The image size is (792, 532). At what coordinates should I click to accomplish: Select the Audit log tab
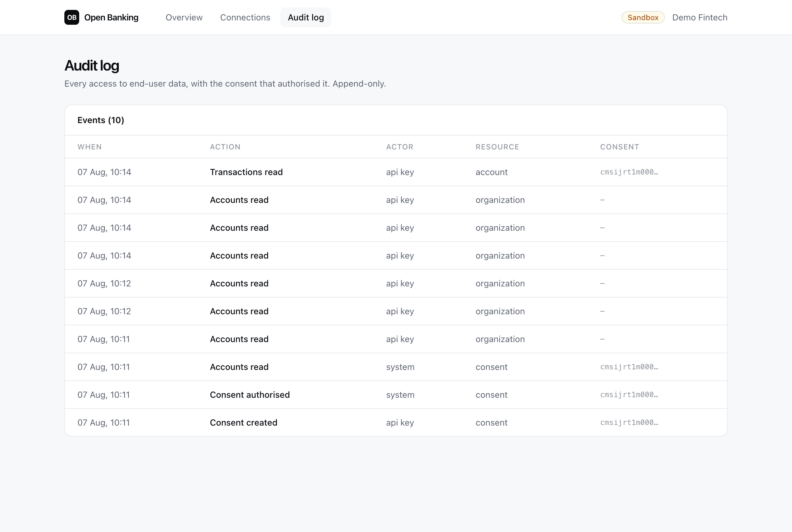tap(306, 17)
